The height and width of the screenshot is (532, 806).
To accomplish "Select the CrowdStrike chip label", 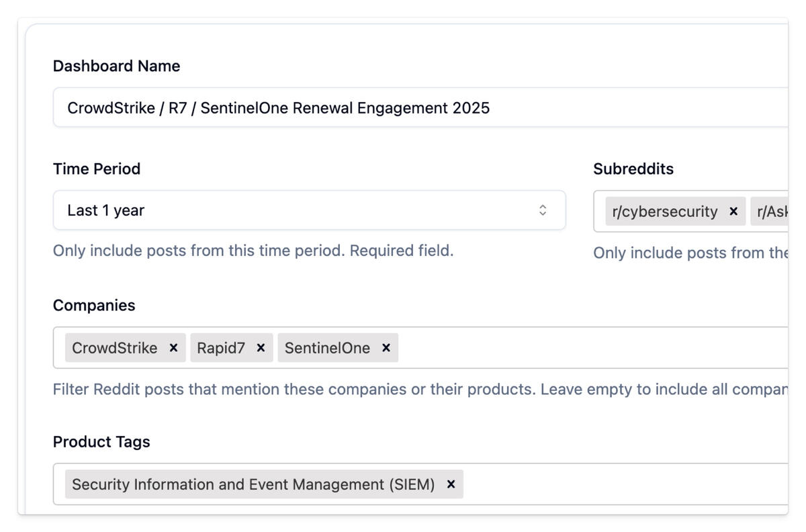I will tap(115, 348).
